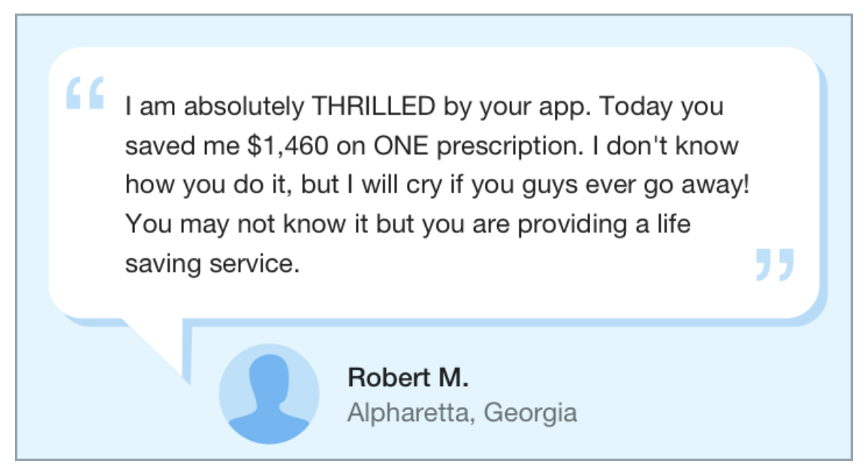Click 'how you do it,' text
The width and height of the screenshot is (868, 470).
[x=208, y=185]
